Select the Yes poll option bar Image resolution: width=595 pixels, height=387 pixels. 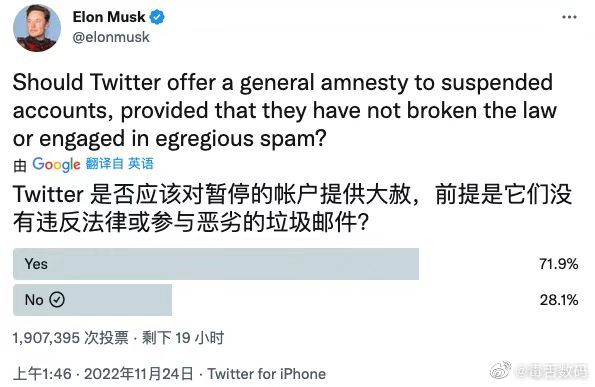coord(216,264)
